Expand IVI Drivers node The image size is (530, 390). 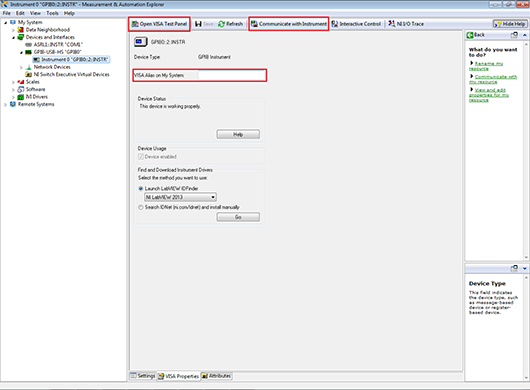[13, 97]
